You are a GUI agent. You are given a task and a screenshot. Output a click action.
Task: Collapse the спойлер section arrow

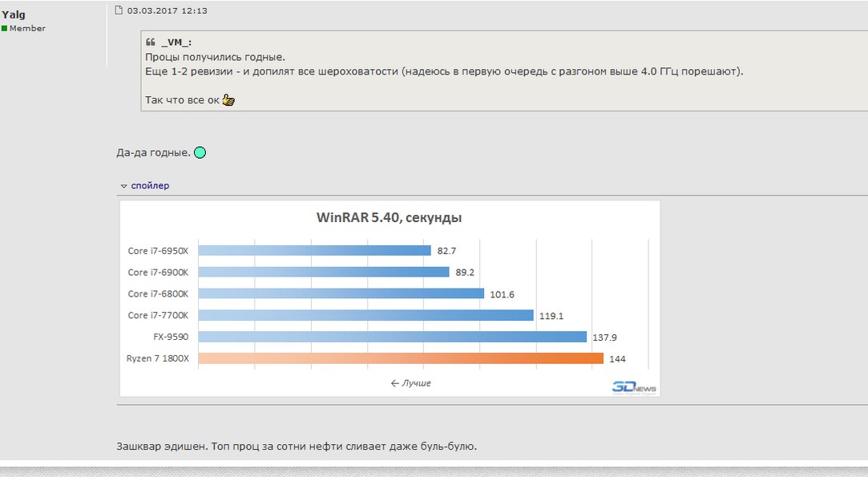(x=124, y=186)
